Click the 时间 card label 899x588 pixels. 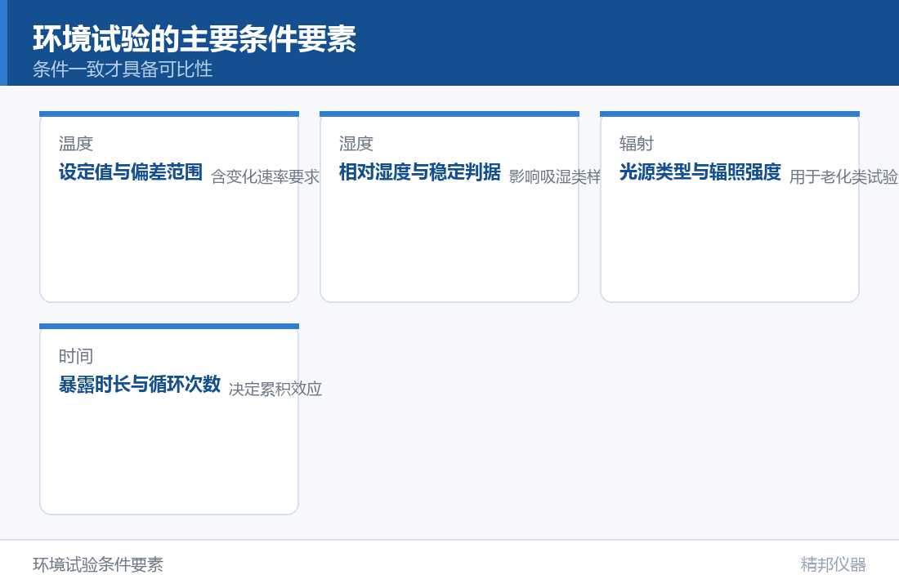(76, 356)
